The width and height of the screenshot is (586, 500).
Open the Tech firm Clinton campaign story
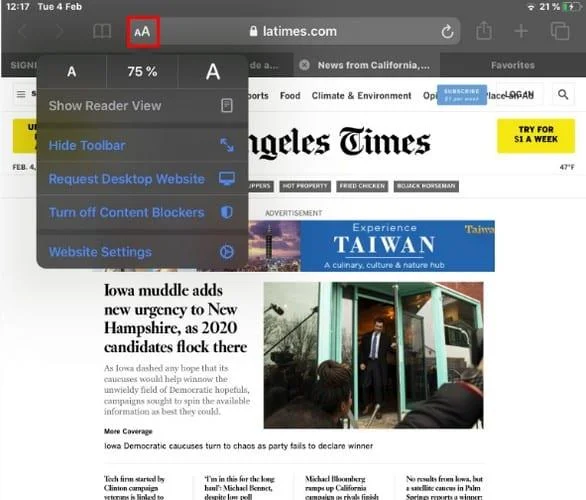pos(134,488)
